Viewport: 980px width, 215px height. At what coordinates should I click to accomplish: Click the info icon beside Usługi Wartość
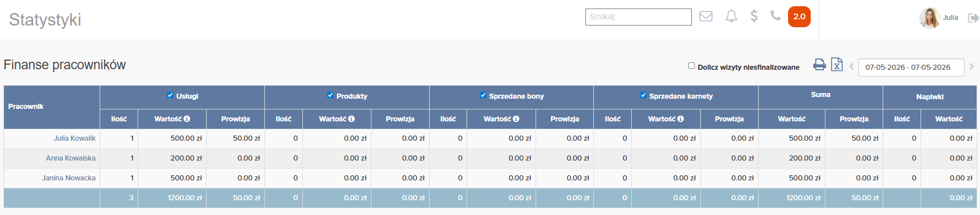(x=187, y=119)
